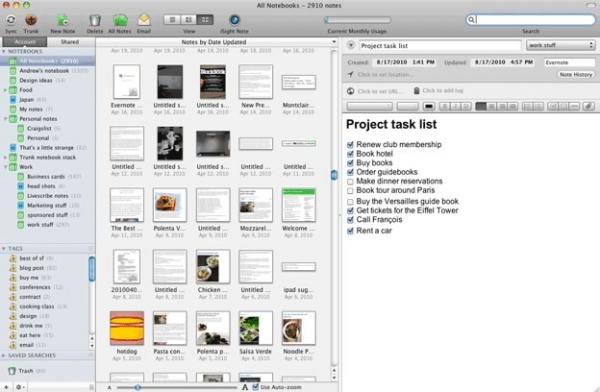
Task: Click the add plus button at bottom left
Action: coord(6,387)
